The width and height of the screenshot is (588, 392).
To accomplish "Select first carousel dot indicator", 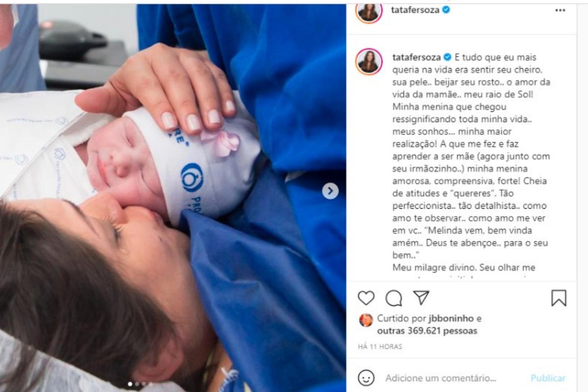I will tap(130, 384).
